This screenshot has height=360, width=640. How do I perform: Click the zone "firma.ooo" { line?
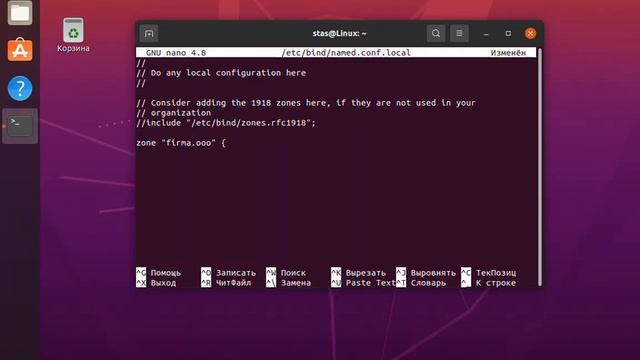coord(181,143)
